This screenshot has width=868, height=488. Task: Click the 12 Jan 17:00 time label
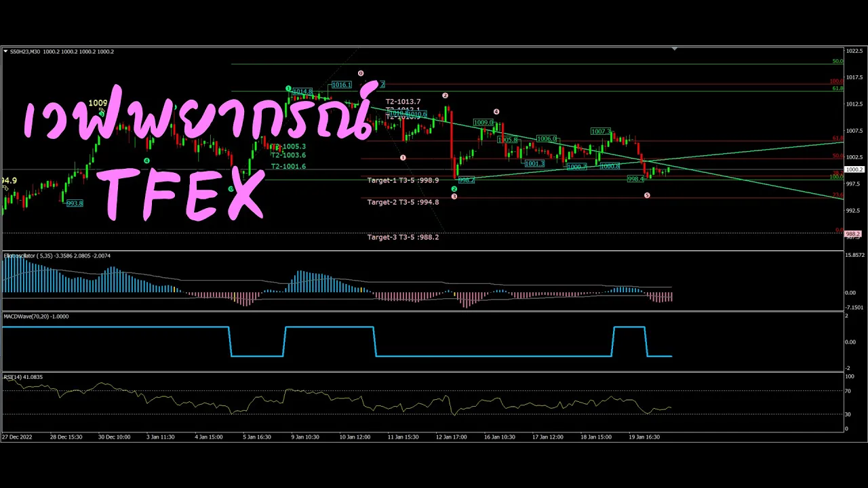(x=451, y=437)
